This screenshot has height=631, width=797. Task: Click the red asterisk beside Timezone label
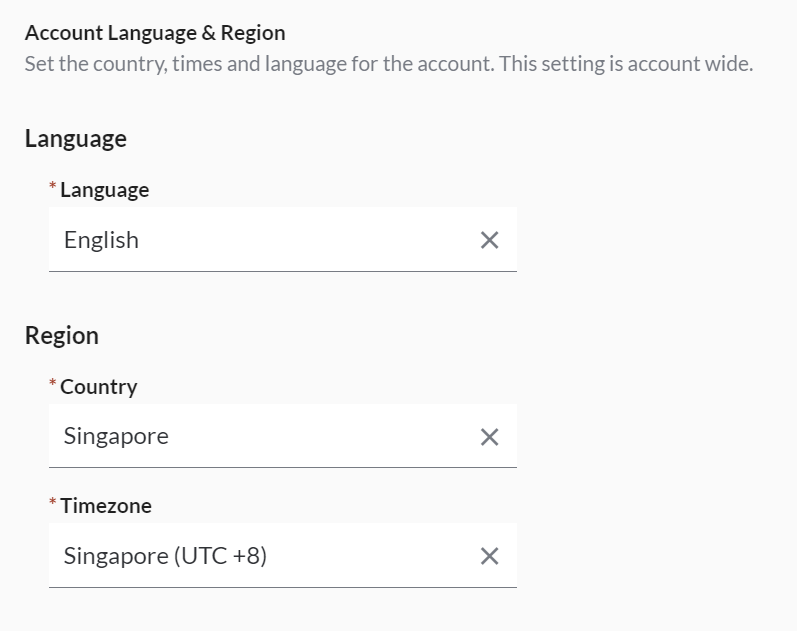click(x=53, y=504)
